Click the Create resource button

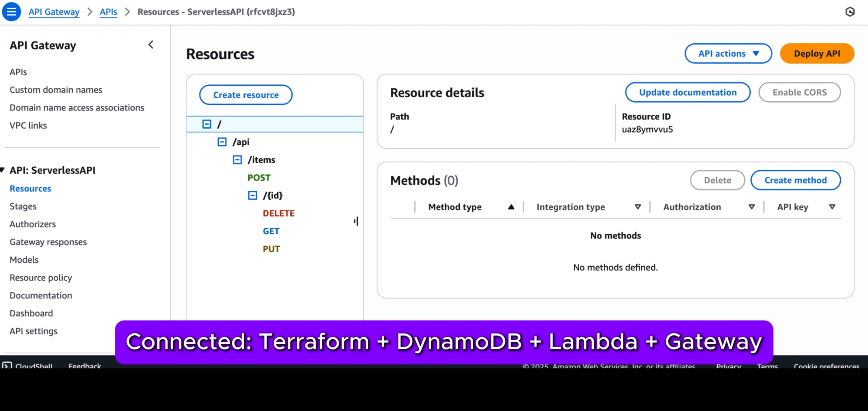click(x=246, y=95)
